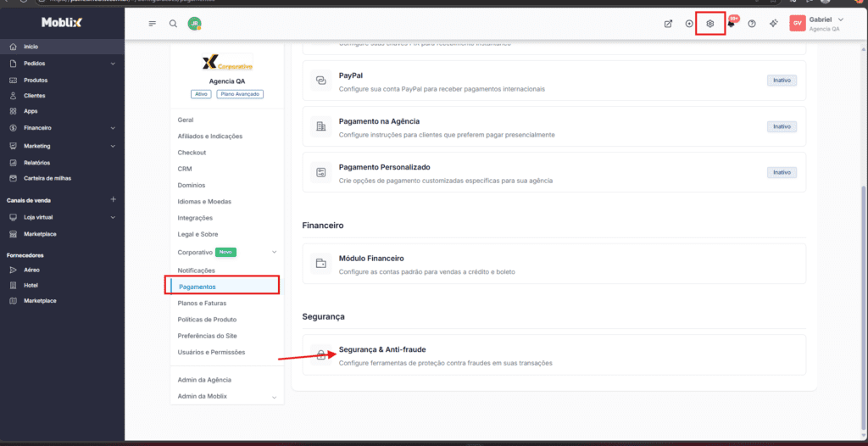
Task: Go to Carteira de milhas
Action: 46,178
